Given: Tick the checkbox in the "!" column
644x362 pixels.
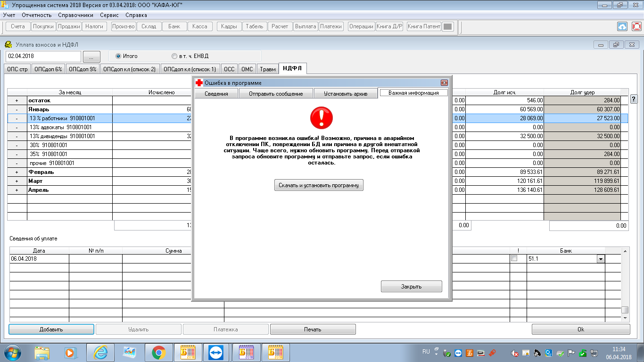Looking at the screenshot, I should pos(514,258).
